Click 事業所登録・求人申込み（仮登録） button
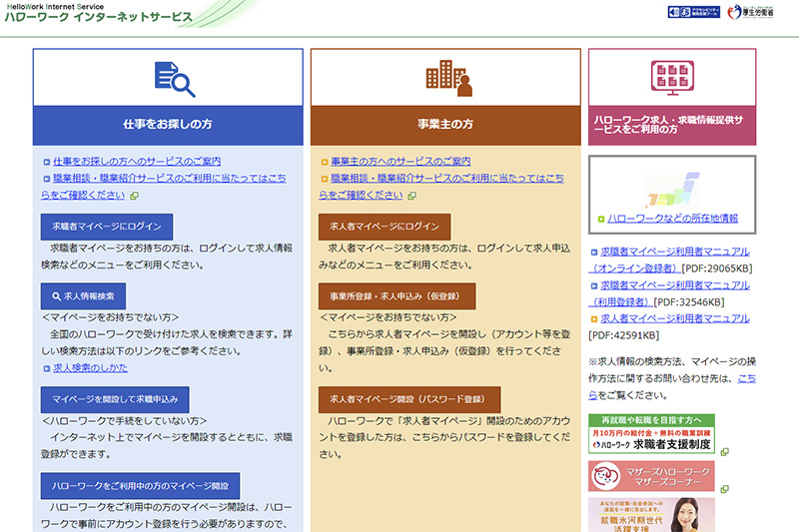 pos(397,296)
